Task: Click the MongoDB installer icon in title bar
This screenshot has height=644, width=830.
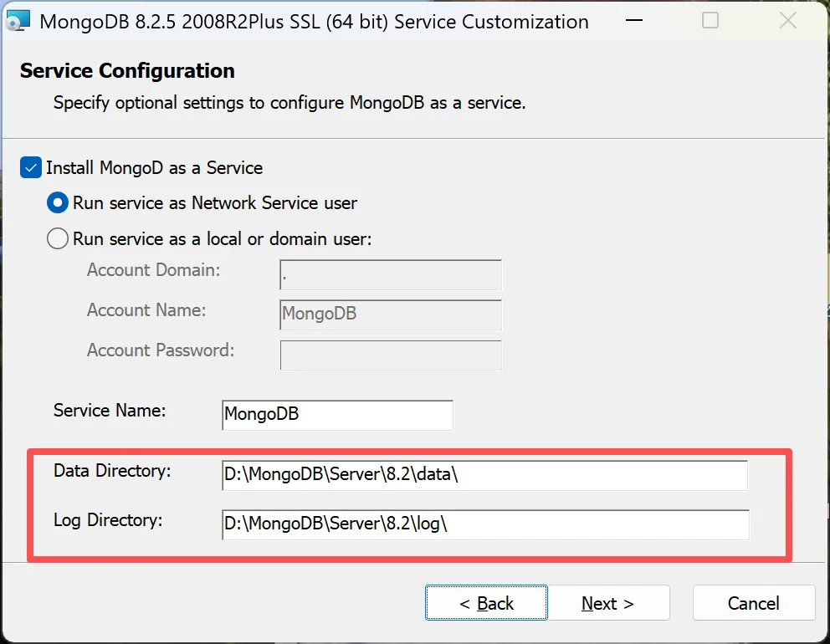Action: 18,21
